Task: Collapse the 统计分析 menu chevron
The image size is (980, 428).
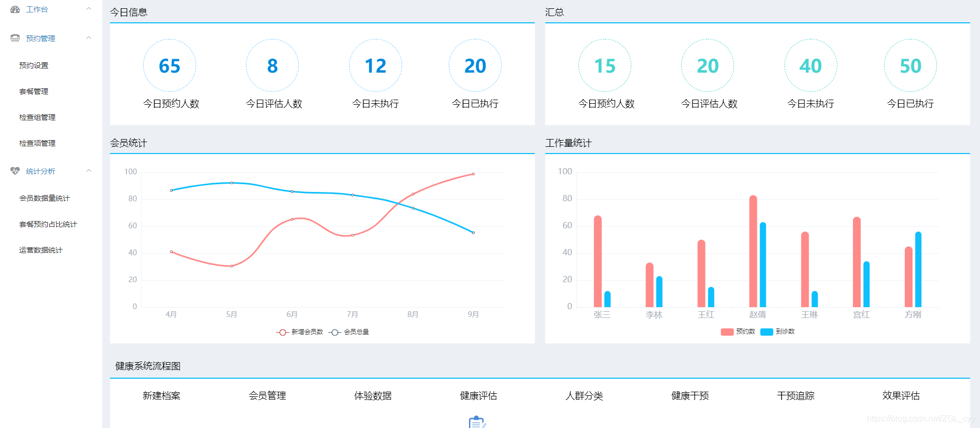Action: point(89,171)
